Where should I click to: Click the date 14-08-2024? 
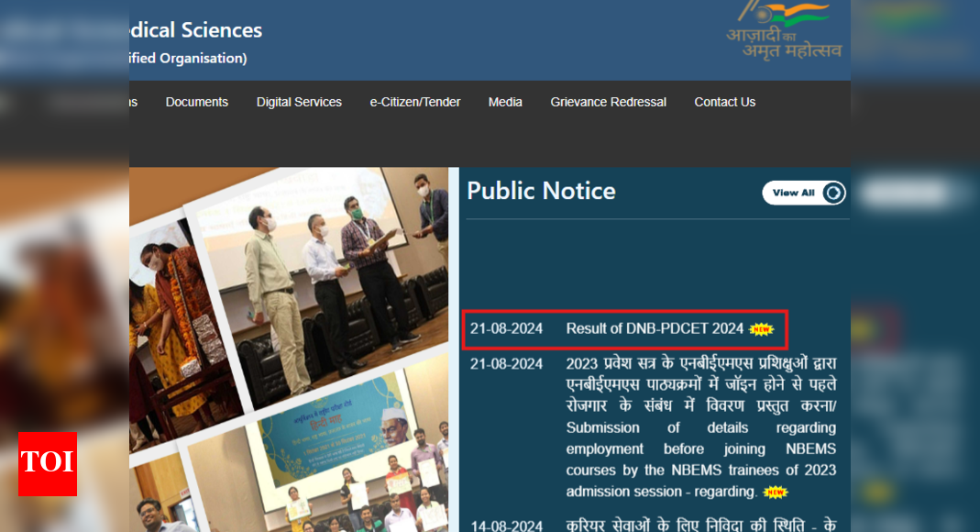[506, 526]
